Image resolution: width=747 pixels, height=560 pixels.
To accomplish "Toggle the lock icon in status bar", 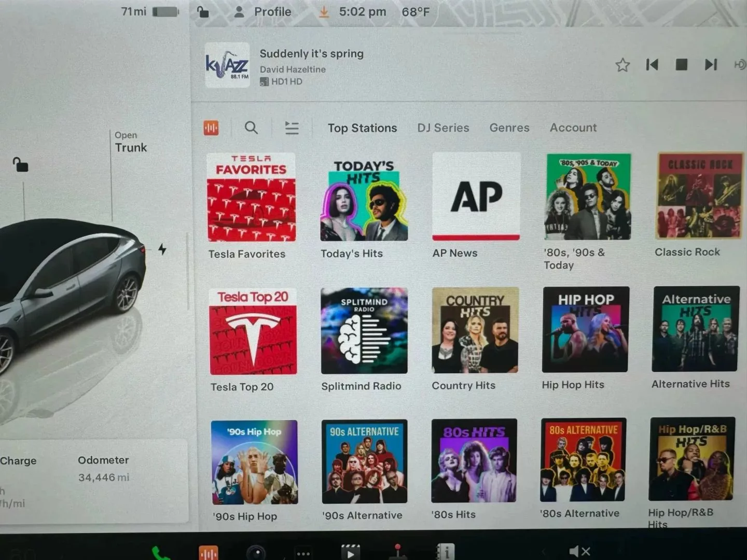I will click(203, 12).
